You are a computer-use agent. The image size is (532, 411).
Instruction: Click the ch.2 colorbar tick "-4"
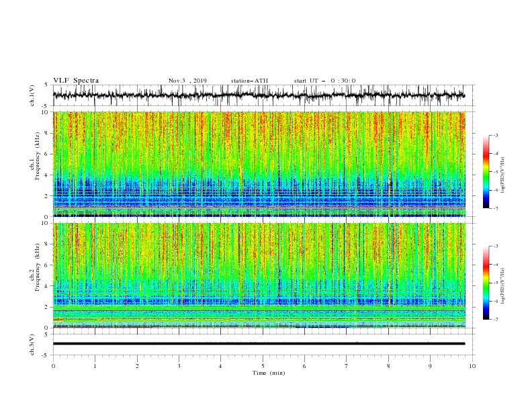tap(495, 265)
